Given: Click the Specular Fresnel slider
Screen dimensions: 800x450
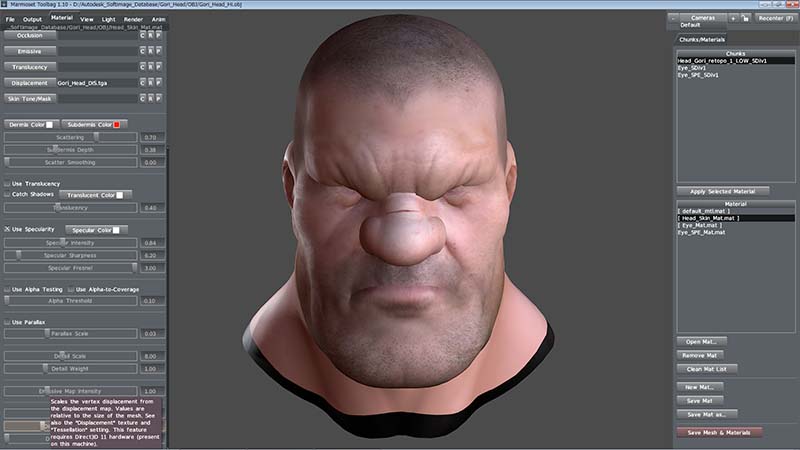Looking at the screenshot, I should tap(70, 268).
